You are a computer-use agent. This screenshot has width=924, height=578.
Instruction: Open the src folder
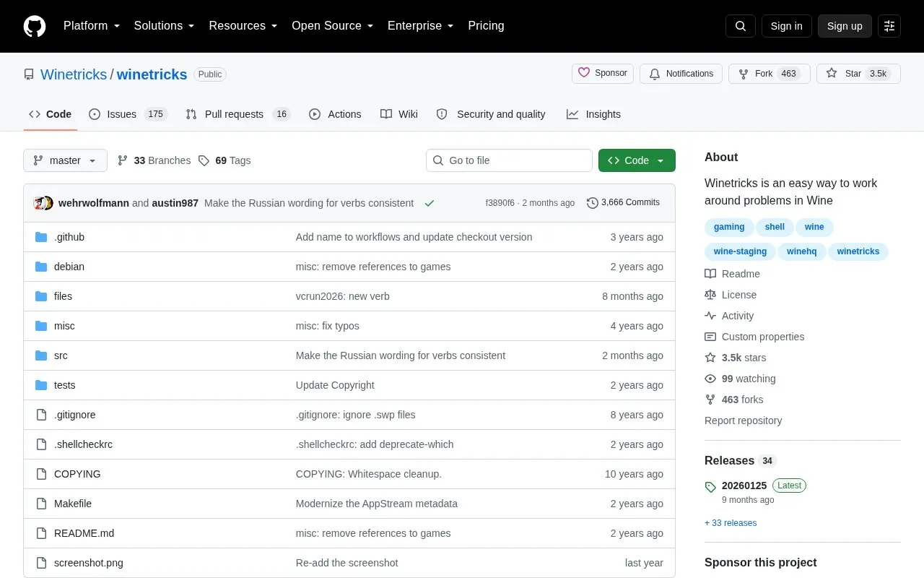click(61, 355)
